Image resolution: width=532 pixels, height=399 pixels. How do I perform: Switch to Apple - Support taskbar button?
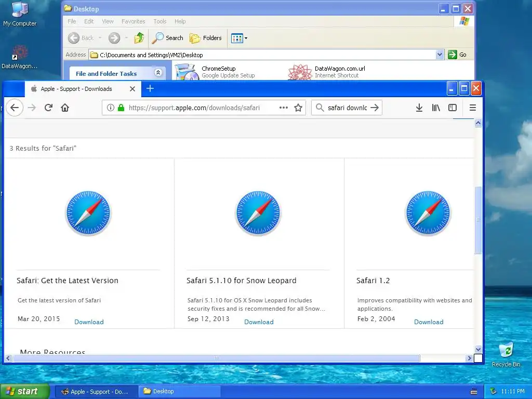click(96, 392)
